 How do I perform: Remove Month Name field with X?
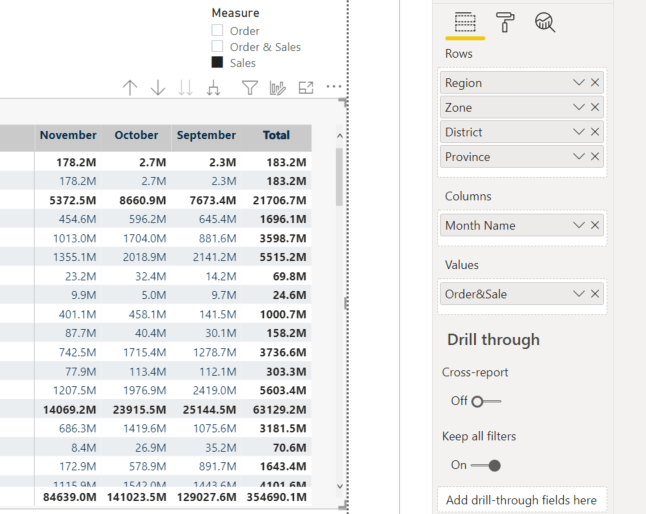pos(595,225)
